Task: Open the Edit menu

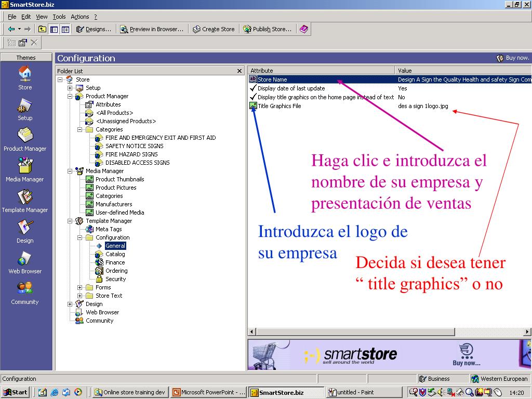Action: click(26, 17)
